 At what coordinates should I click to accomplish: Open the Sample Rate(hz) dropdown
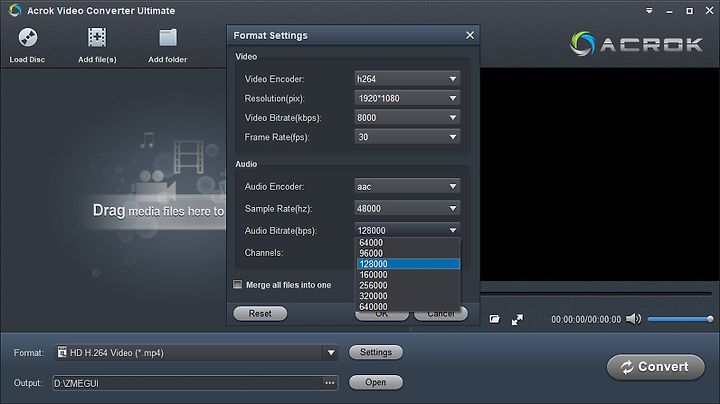click(407, 208)
